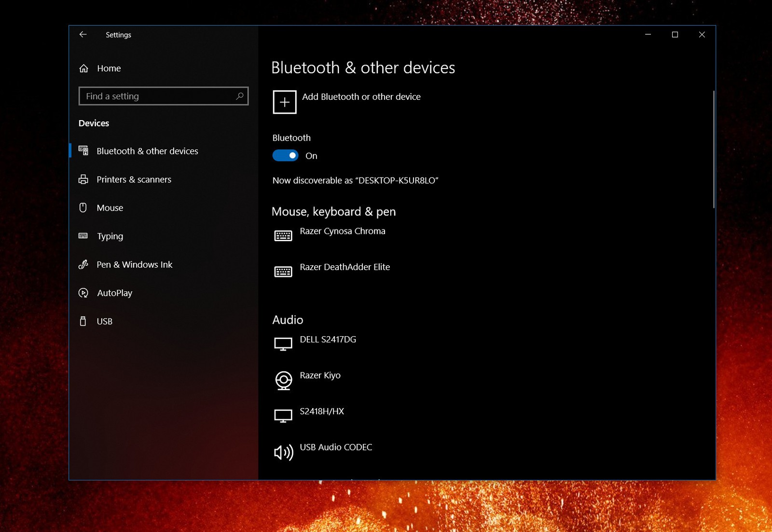Maximize the Settings window
The width and height of the screenshot is (772, 532).
click(x=675, y=35)
